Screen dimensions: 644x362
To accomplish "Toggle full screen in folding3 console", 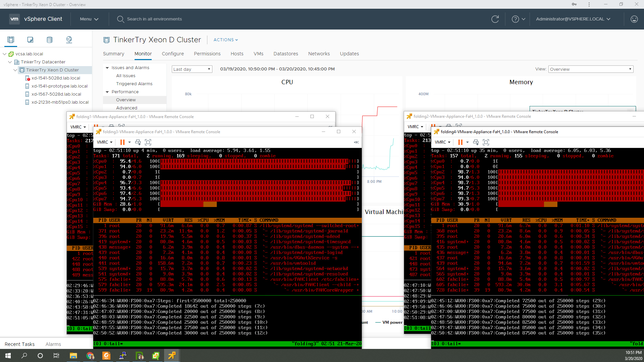I will pyautogui.click(x=148, y=142).
